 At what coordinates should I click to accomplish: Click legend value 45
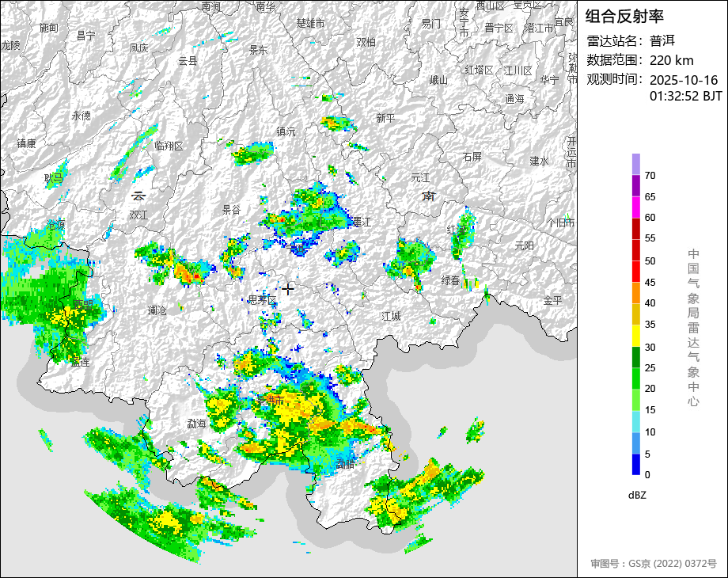coord(650,283)
